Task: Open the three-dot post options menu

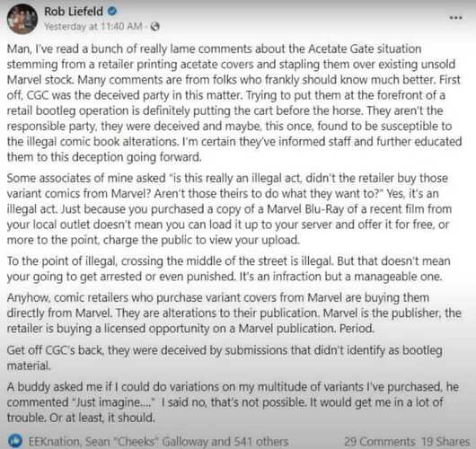Action: point(455,18)
